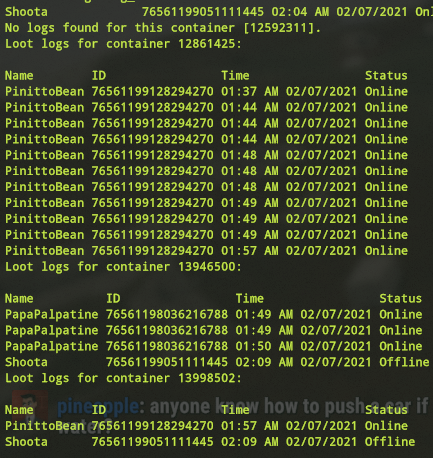Select the Shoota 02:04 AM row at top
This screenshot has width=433, height=458.
219,12
